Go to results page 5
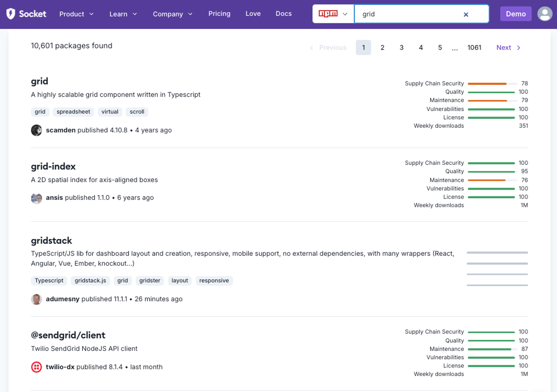Image resolution: width=557 pixels, height=392 pixels. tap(440, 48)
